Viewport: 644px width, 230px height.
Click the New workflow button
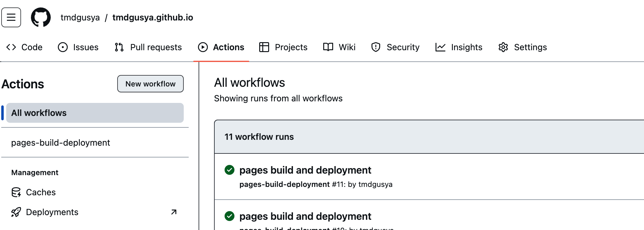click(x=150, y=84)
